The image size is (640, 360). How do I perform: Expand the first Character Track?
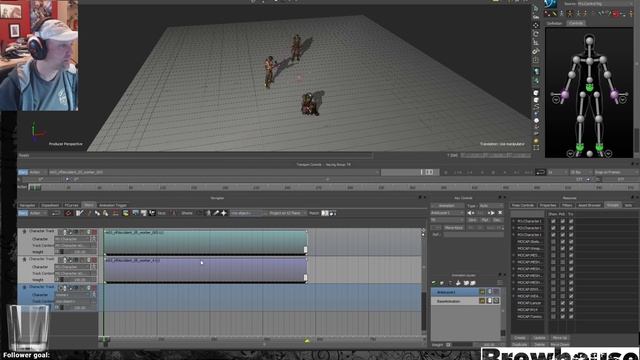(x=24, y=231)
